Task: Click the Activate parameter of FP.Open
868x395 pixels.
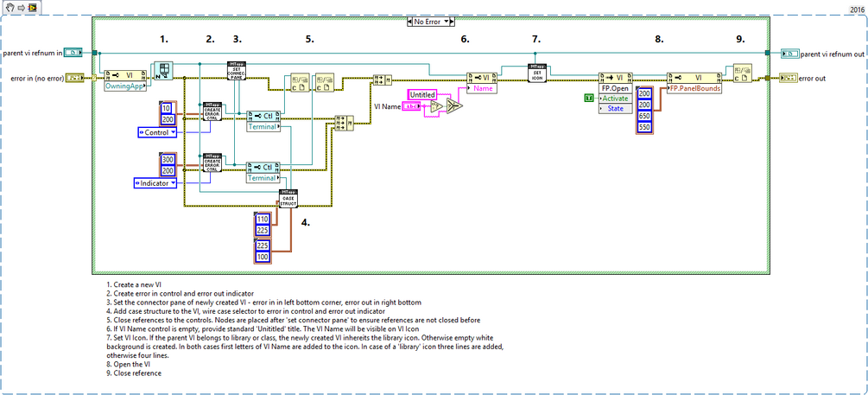Action: coord(616,98)
